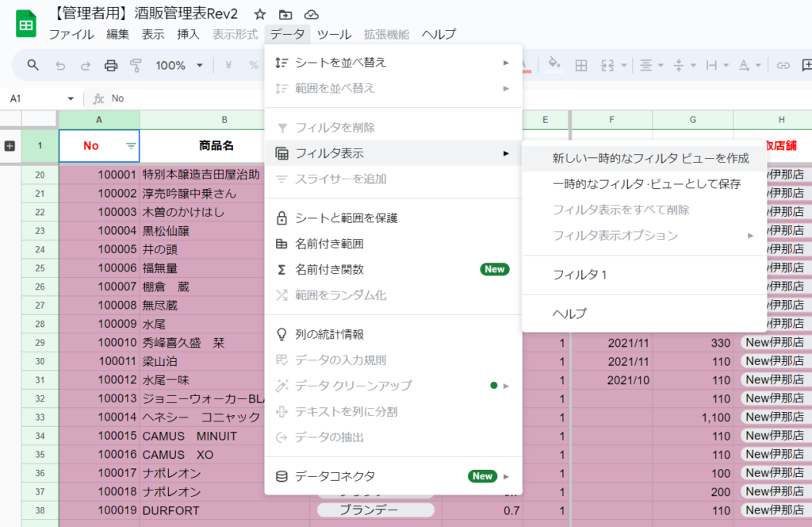Image resolution: width=812 pixels, height=527 pixels.
Task: Open Google Sheets home logo
Action: [26, 24]
